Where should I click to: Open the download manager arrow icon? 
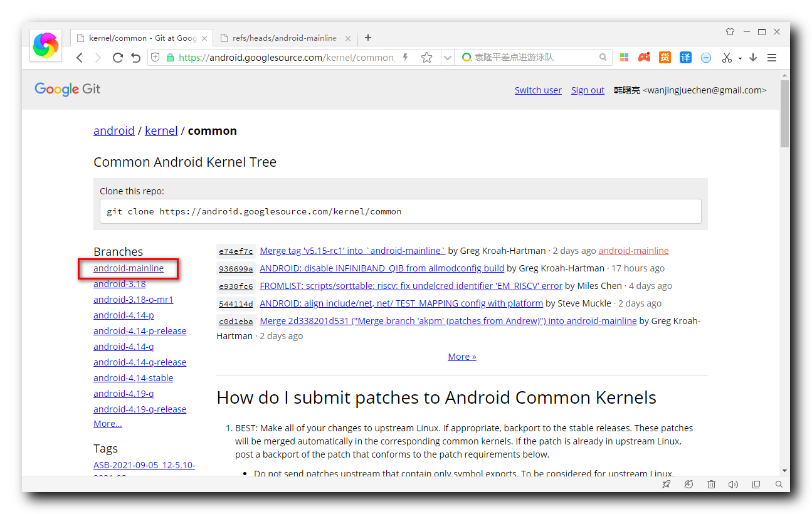click(752, 57)
